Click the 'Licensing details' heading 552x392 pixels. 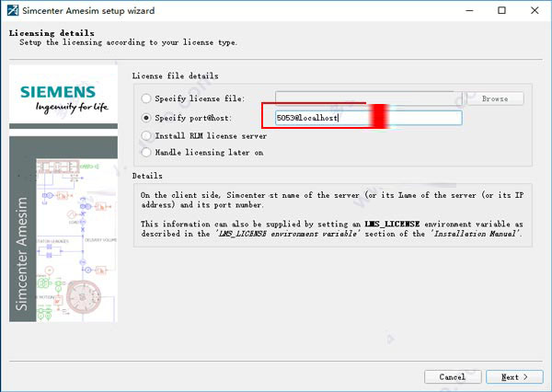coord(52,33)
